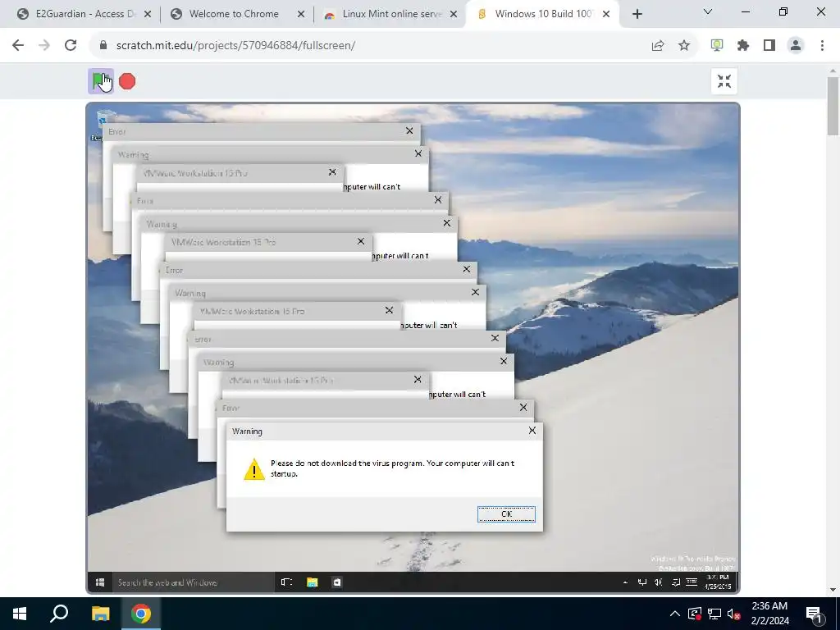Open simulated File Explorer folder icon

(312, 582)
